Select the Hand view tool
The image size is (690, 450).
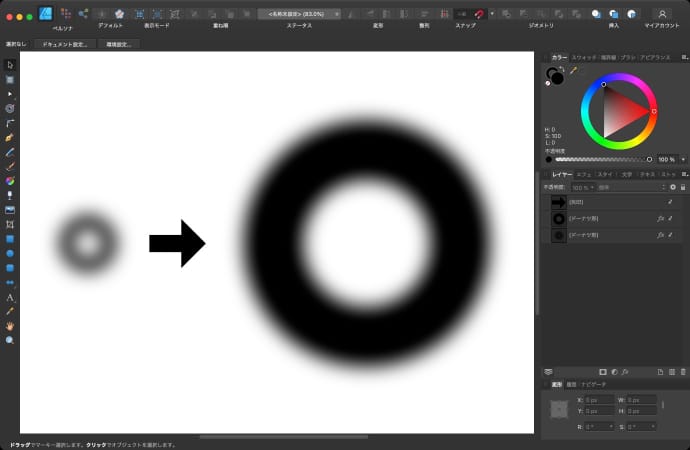point(10,326)
